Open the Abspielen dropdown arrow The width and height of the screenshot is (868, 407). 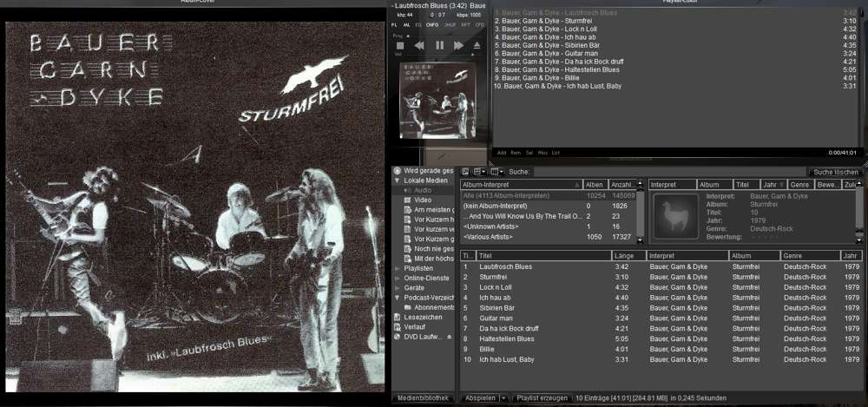pos(503,397)
